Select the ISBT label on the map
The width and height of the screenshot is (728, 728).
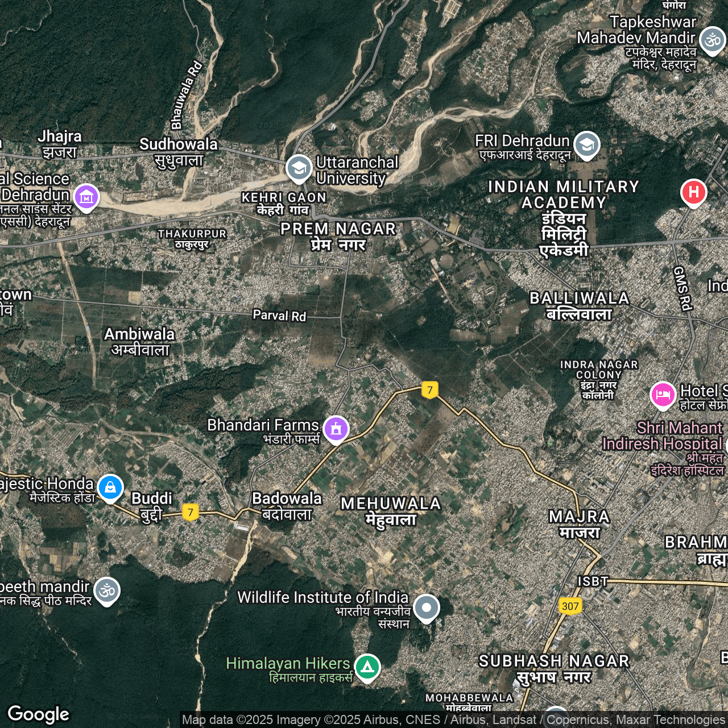pyautogui.click(x=593, y=581)
